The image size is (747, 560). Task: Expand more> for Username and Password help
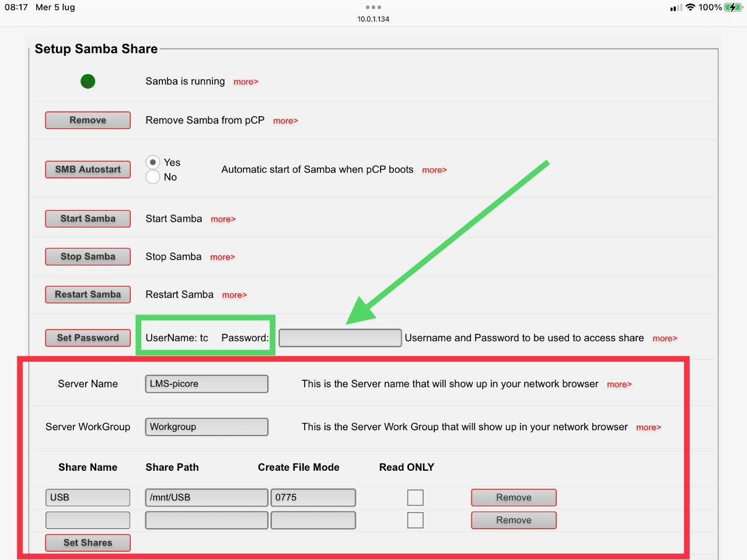[x=665, y=338]
